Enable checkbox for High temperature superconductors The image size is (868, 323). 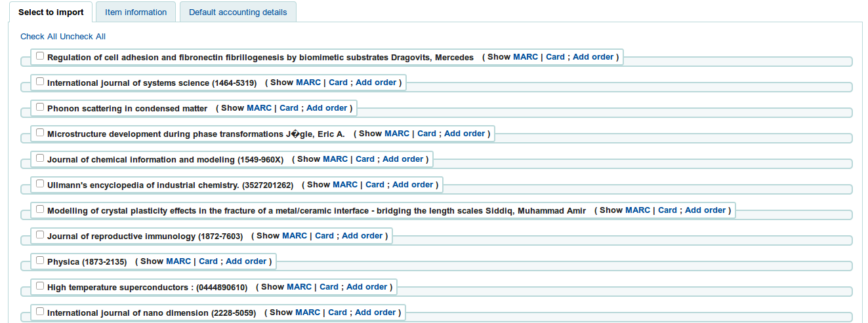click(x=40, y=286)
